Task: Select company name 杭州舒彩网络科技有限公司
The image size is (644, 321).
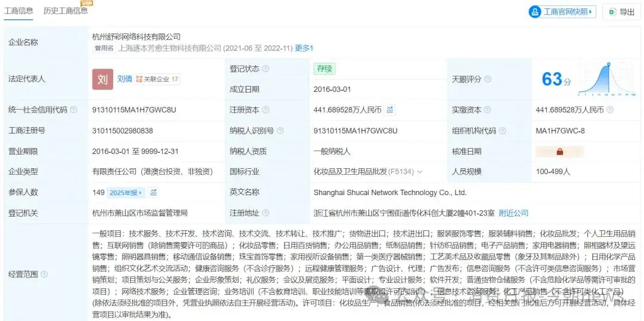Action: (137, 37)
